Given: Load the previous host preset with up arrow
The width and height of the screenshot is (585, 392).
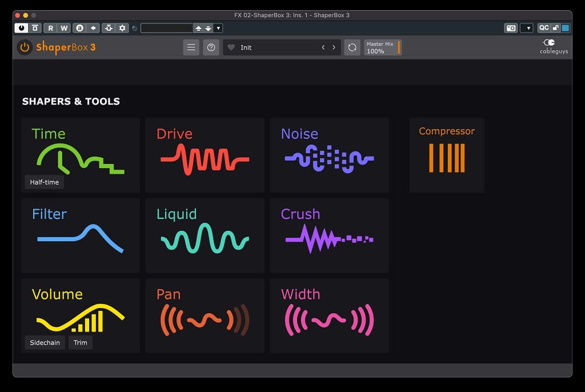Looking at the screenshot, I should coord(198,28).
